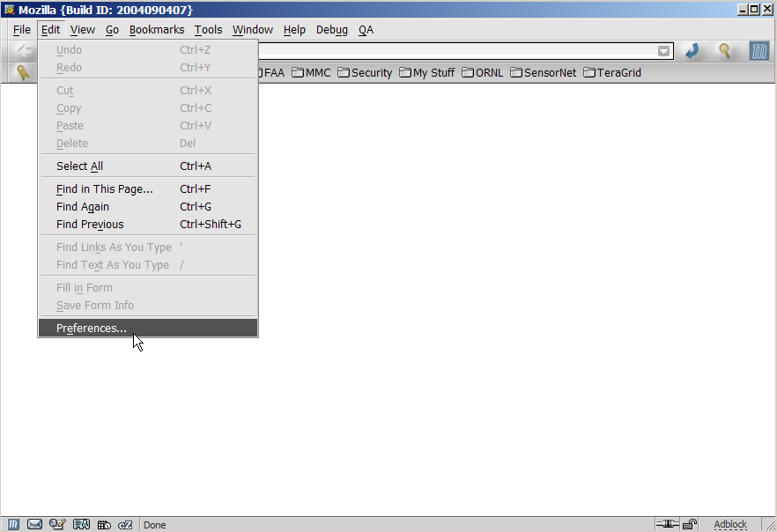Click greyed Find Text As You Type
777x532 pixels.
point(148,265)
